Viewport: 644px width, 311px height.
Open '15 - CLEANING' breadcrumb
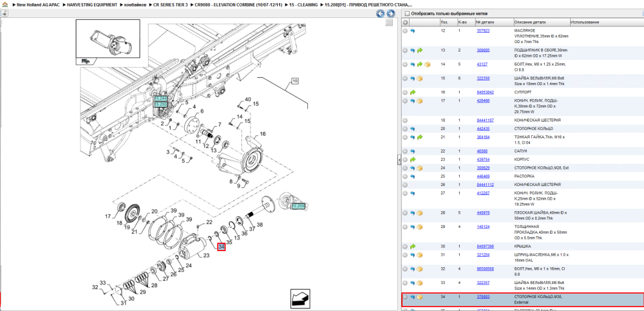303,5
